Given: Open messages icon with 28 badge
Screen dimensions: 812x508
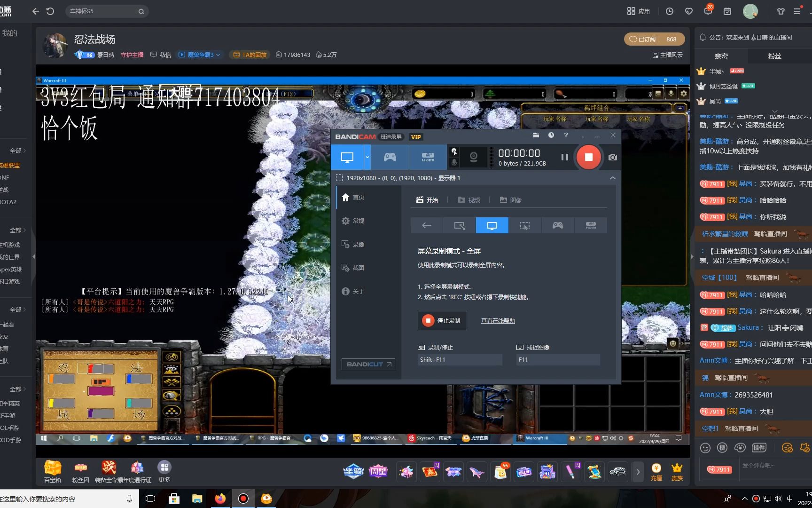Looking at the screenshot, I should (x=708, y=11).
